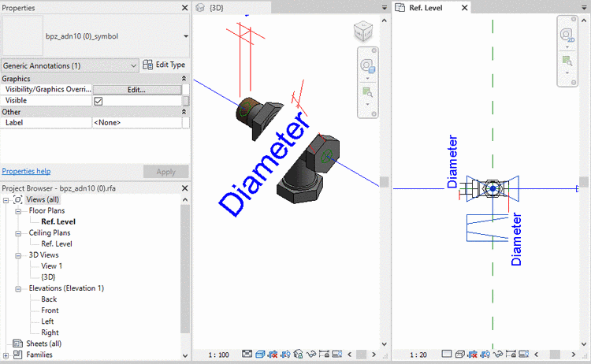Collapse the 3D Views tree node
Screen dimensions: 591x364
tap(17, 256)
